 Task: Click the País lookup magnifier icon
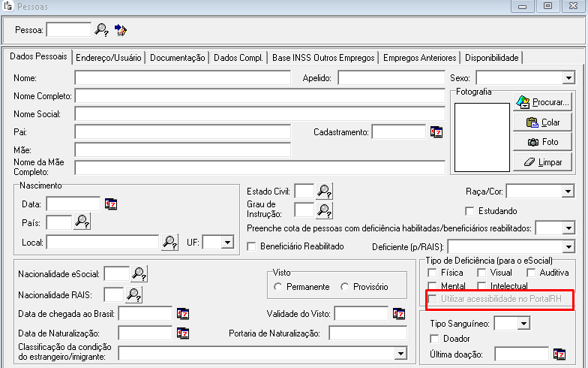click(x=82, y=222)
